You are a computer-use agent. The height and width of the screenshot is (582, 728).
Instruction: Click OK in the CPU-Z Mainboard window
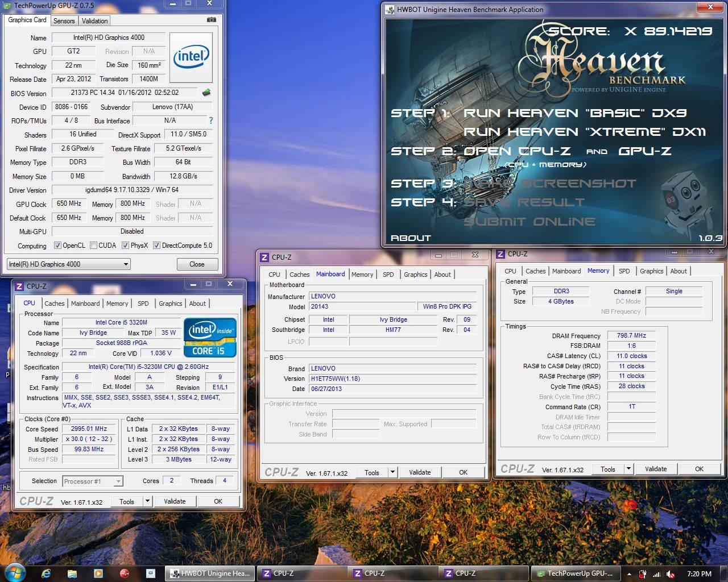463,472
